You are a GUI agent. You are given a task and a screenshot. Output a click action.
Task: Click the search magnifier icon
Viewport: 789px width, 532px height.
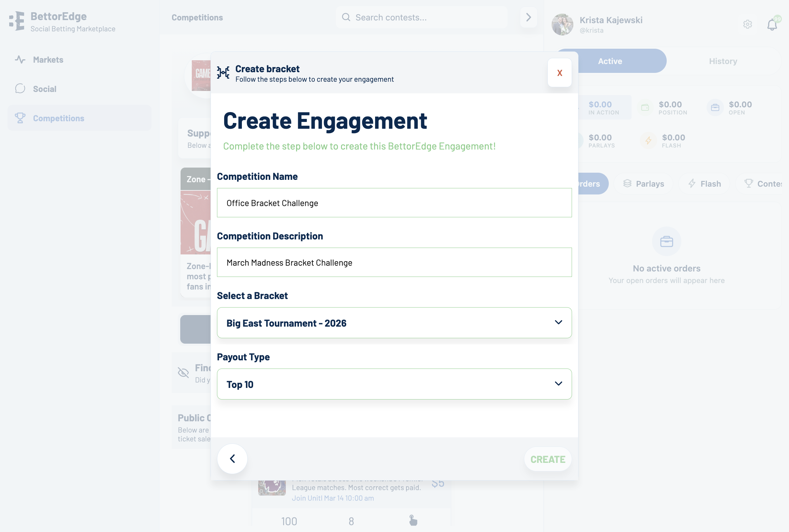tap(346, 17)
